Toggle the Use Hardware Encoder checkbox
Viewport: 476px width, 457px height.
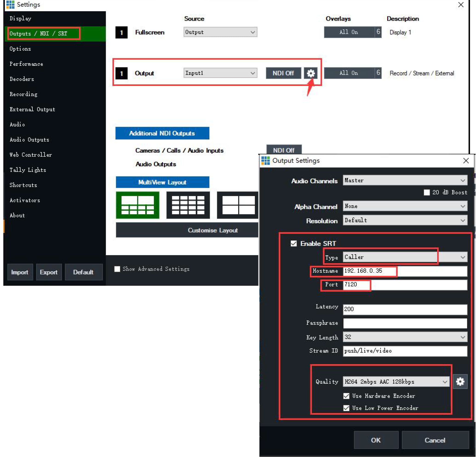click(346, 396)
